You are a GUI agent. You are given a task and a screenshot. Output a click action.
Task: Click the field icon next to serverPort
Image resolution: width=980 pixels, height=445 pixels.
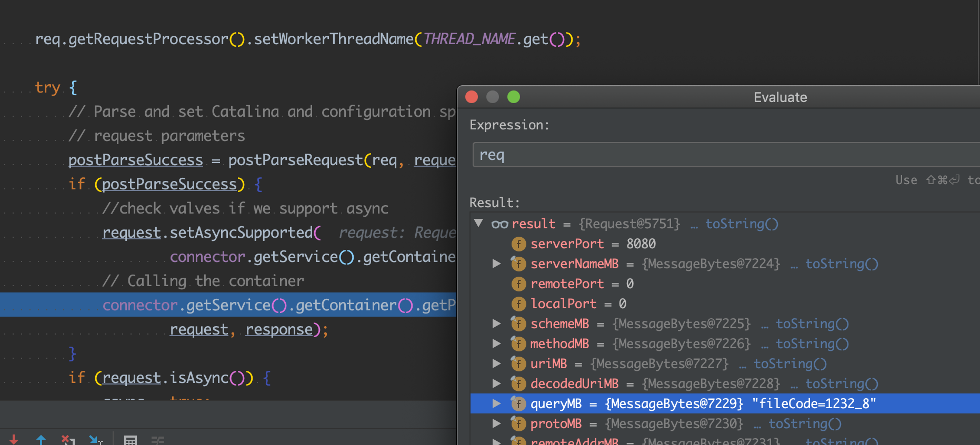pos(518,244)
